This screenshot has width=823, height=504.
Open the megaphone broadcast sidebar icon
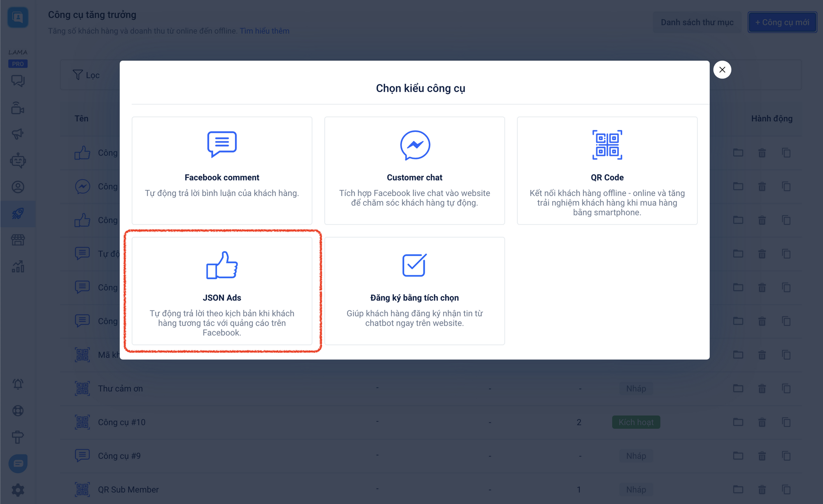pyautogui.click(x=18, y=134)
